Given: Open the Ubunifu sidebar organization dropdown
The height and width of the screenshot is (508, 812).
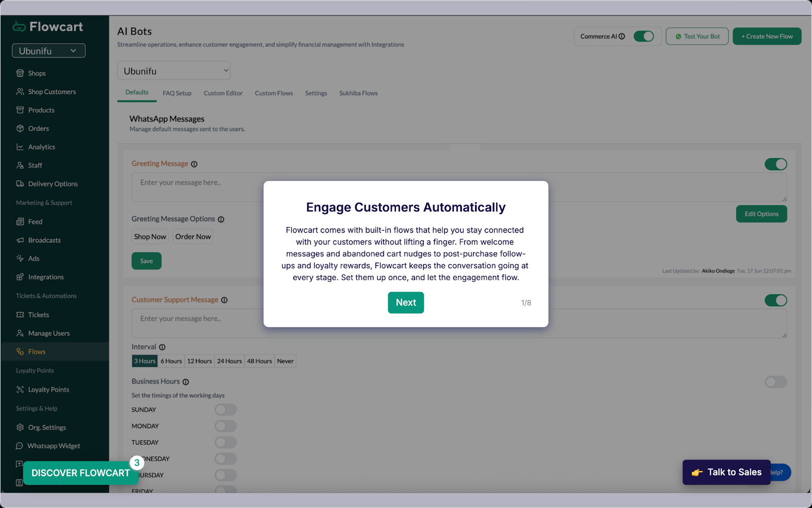Looking at the screenshot, I should 49,51.
